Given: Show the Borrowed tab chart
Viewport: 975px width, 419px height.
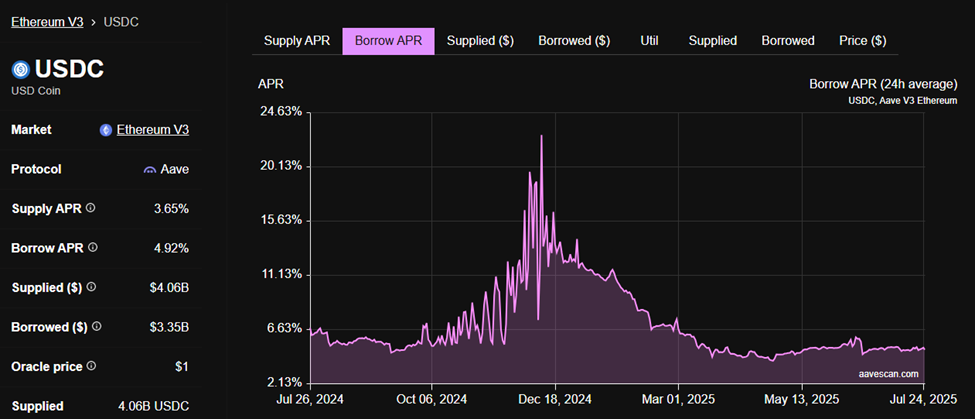Looking at the screenshot, I should point(788,41).
